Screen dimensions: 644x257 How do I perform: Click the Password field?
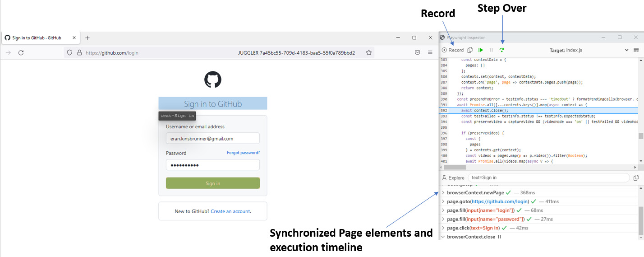[213, 165]
